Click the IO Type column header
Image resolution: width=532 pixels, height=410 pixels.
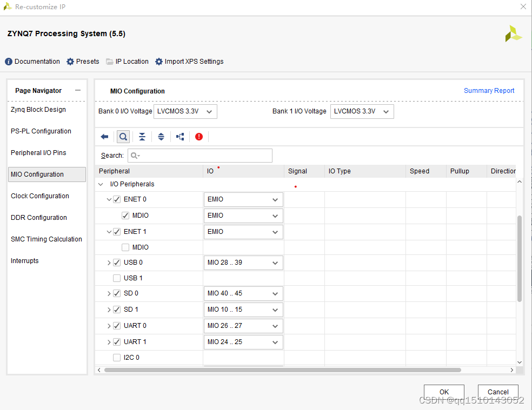pyautogui.click(x=365, y=171)
